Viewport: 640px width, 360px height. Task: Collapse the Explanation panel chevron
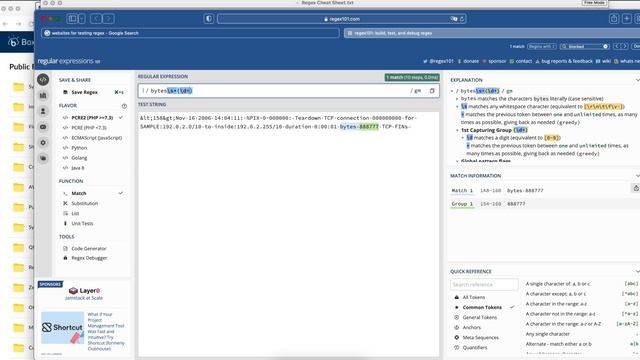tap(637, 80)
